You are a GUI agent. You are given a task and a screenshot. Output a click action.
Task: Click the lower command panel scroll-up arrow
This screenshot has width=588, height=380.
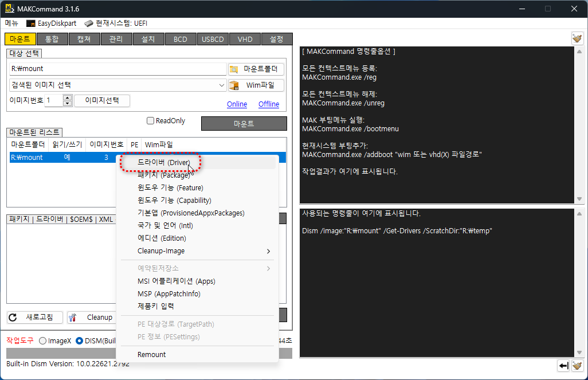click(x=579, y=214)
